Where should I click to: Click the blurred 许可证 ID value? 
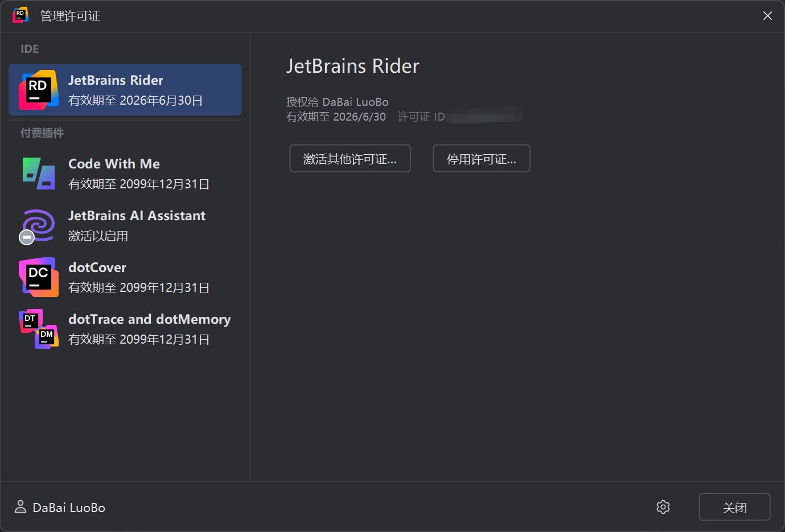pos(484,116)
